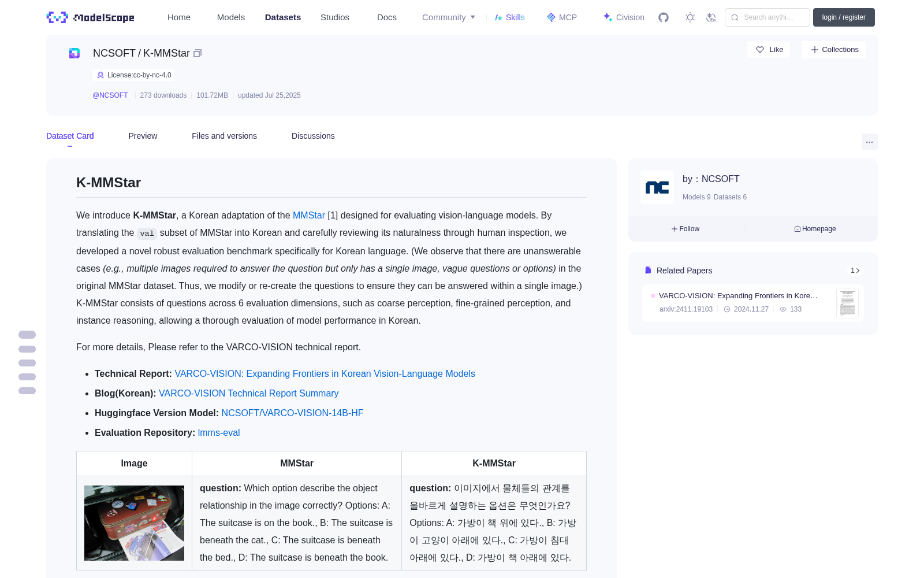Click the first left outline marker
The width and height of the screenshot is (924, 578).
click(27, 335)
